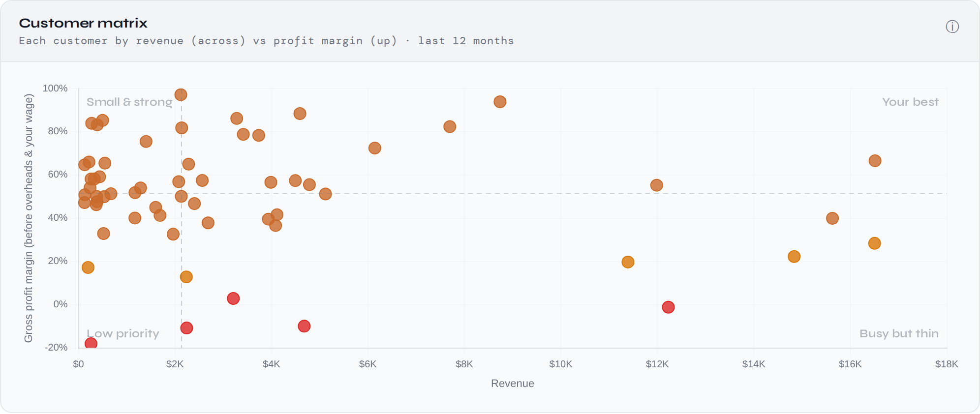
Task: Select the highest-revenue point near 94% margin
Action: (x=500, y=102)
